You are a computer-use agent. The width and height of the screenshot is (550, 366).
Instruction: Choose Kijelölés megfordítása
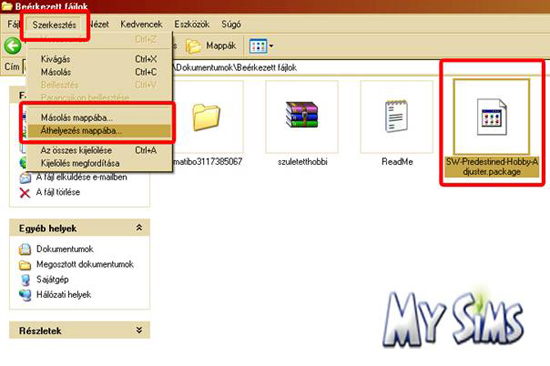(99, 163)
